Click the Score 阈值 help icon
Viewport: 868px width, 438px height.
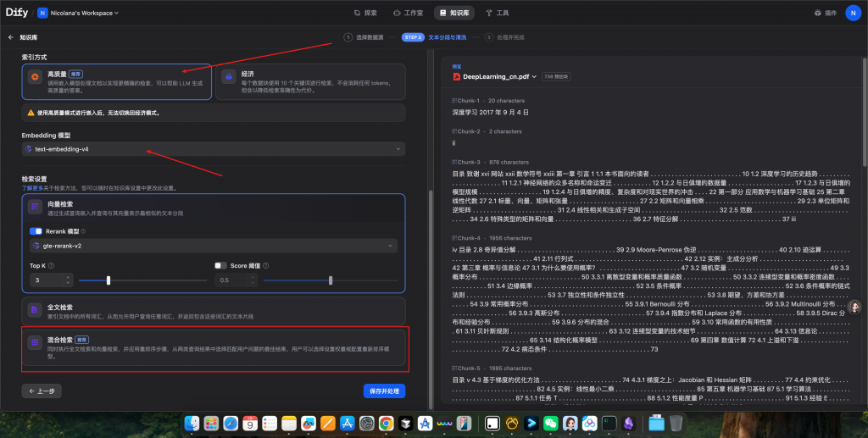click(264, 265)
